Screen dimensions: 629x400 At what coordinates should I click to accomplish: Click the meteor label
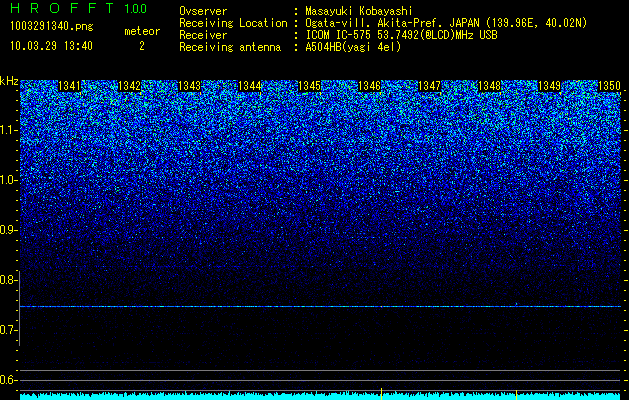142,31
